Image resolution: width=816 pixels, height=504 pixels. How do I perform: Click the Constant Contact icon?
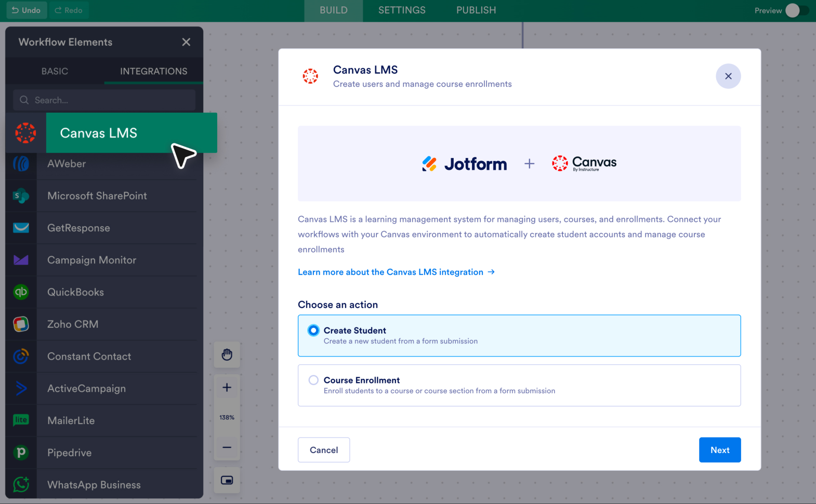click(x=21, y=356)
